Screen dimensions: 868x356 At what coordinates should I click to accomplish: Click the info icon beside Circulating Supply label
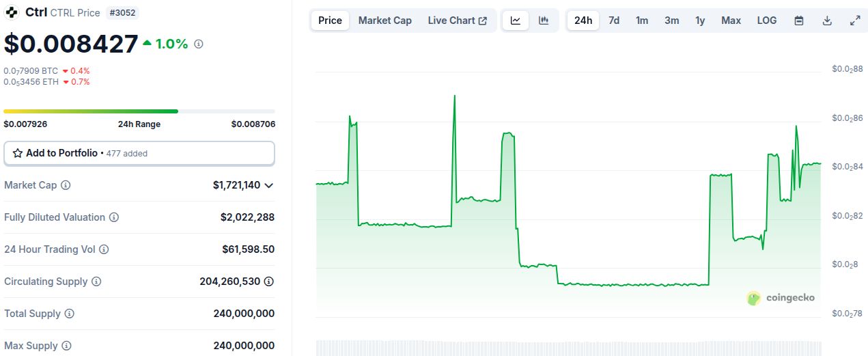point(96,282)
